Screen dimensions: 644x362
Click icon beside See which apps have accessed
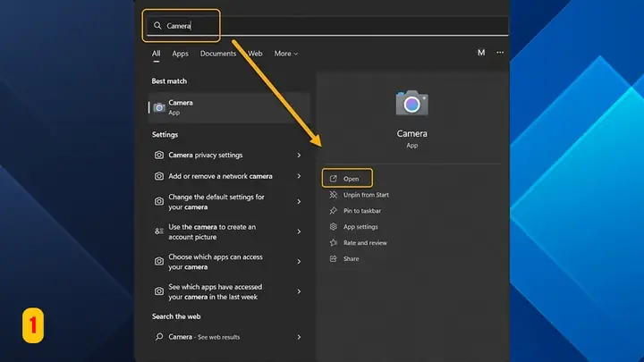pos(159,291)
